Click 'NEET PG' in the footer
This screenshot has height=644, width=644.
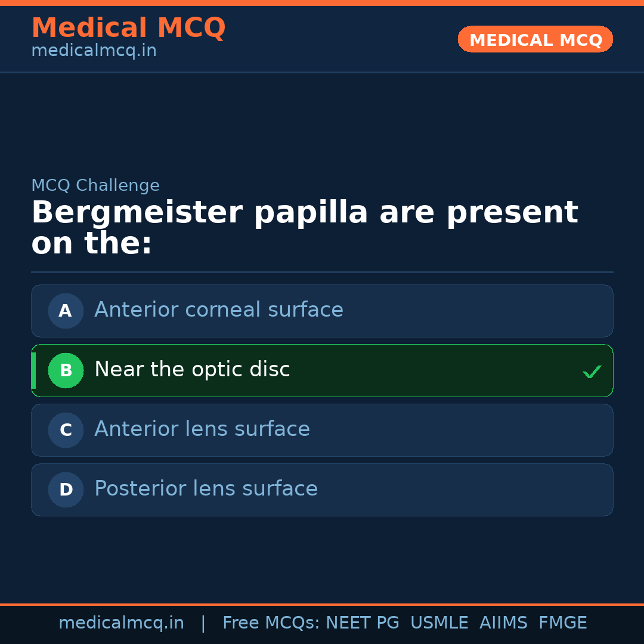click(363, 623)
